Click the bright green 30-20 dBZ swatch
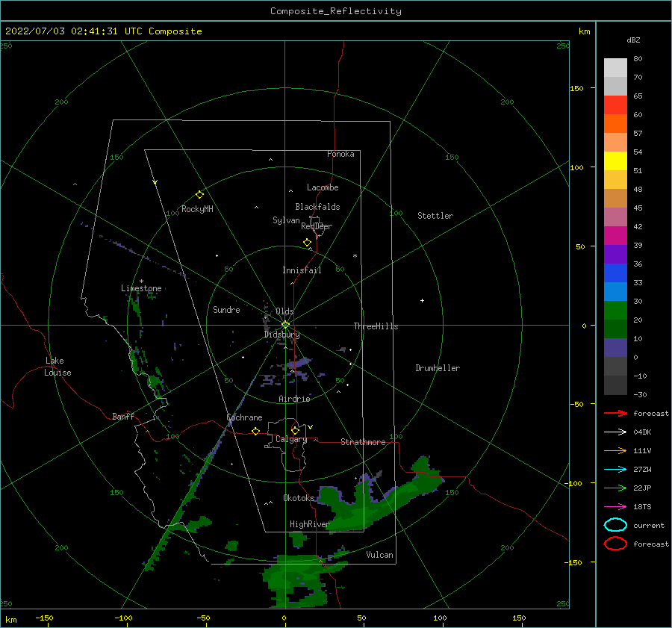The height and width of the screenshot is (628, 672). click(x=615, y=311)
